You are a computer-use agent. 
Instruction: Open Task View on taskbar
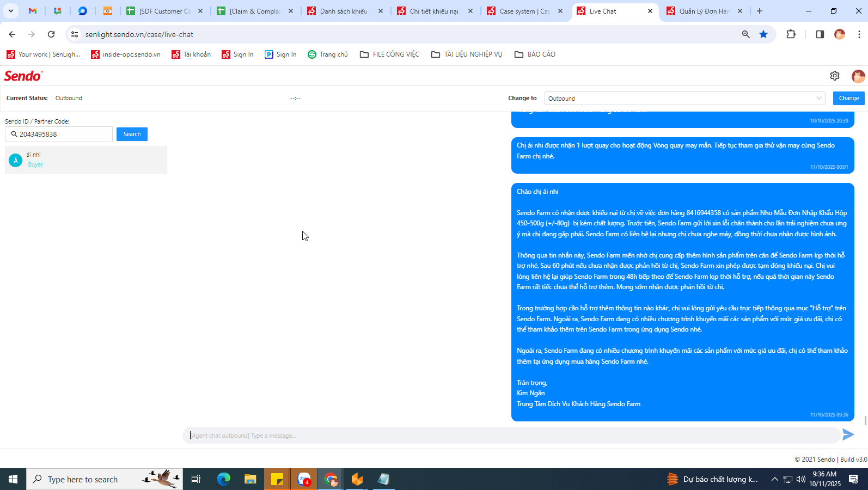(x=196, y=479)
